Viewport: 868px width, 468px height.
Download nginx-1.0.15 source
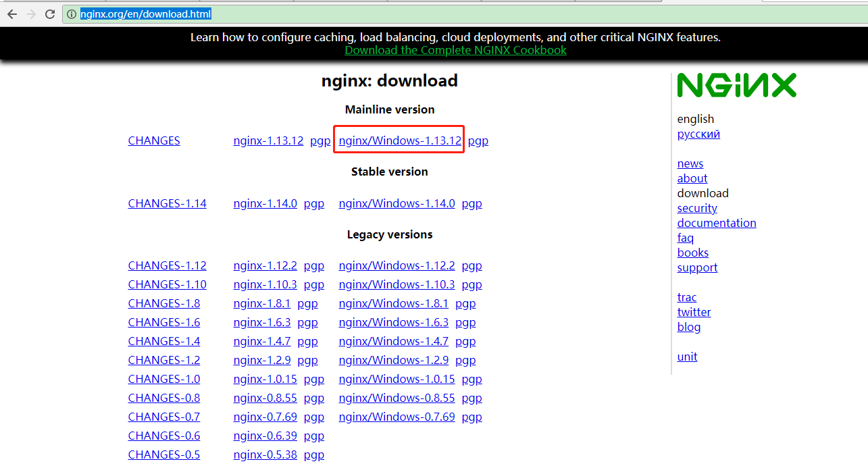click(265, 379)
